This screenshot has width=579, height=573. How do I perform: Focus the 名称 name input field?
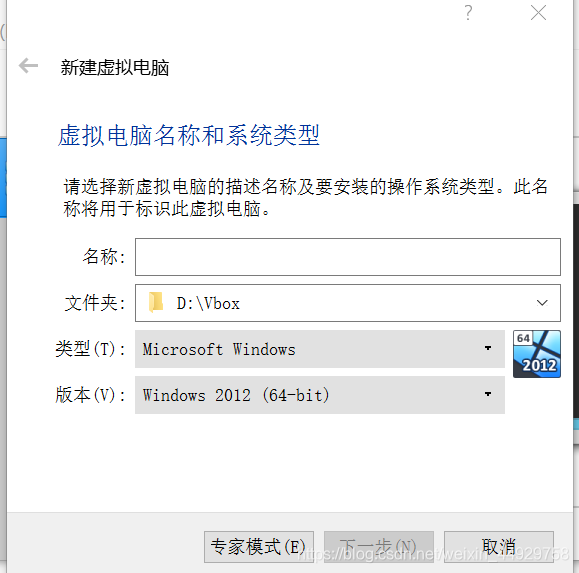coord(348,257)
